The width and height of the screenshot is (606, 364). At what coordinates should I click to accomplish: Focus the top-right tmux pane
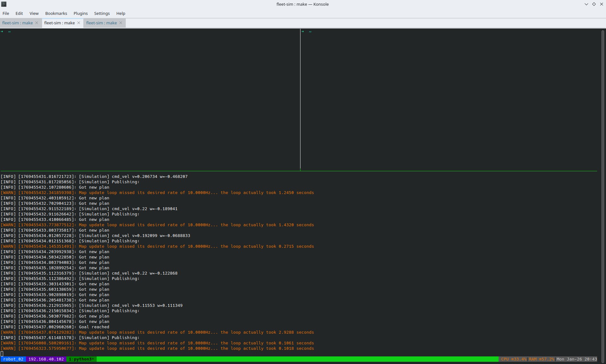[449, 100]
